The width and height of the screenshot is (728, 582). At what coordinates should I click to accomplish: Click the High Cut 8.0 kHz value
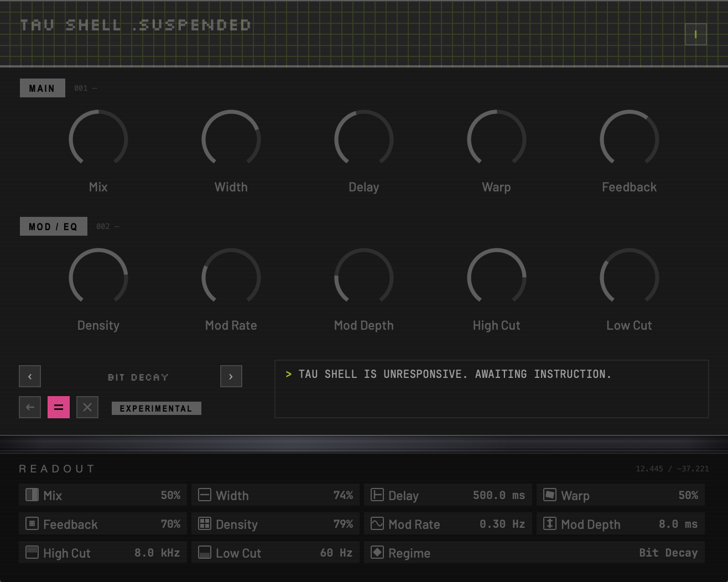coord(157,553)
